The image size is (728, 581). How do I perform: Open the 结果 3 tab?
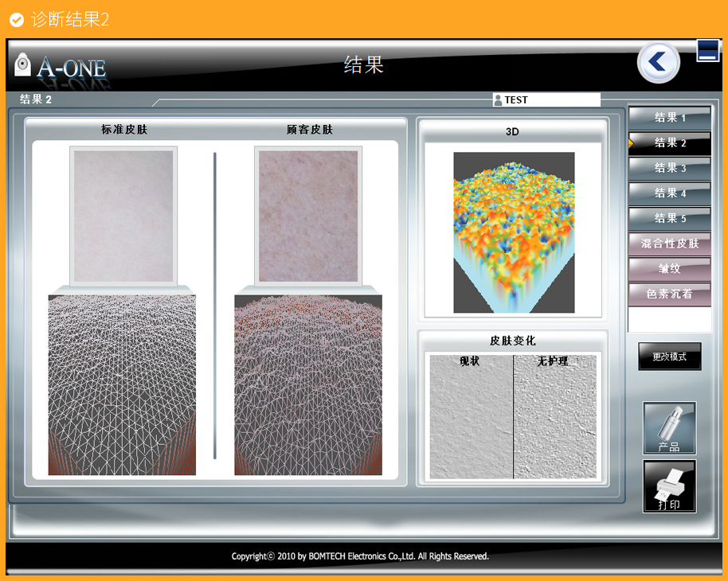(670, 168)
